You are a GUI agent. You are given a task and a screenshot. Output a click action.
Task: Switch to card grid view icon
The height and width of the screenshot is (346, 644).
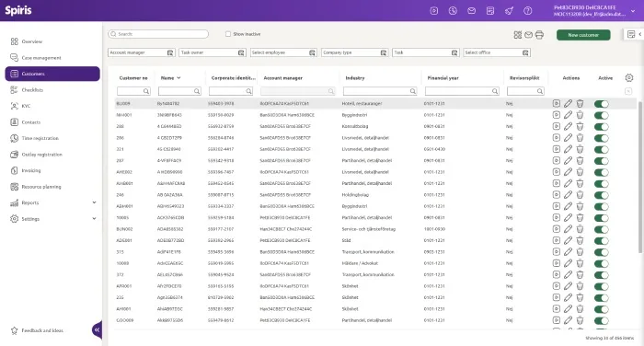pos(517,35)
